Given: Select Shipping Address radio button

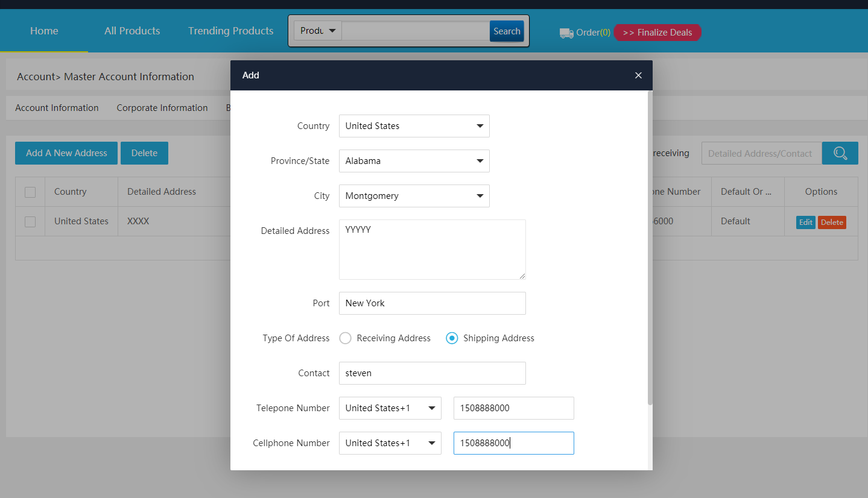Looking at the screenshot, I should click(451, 338).
